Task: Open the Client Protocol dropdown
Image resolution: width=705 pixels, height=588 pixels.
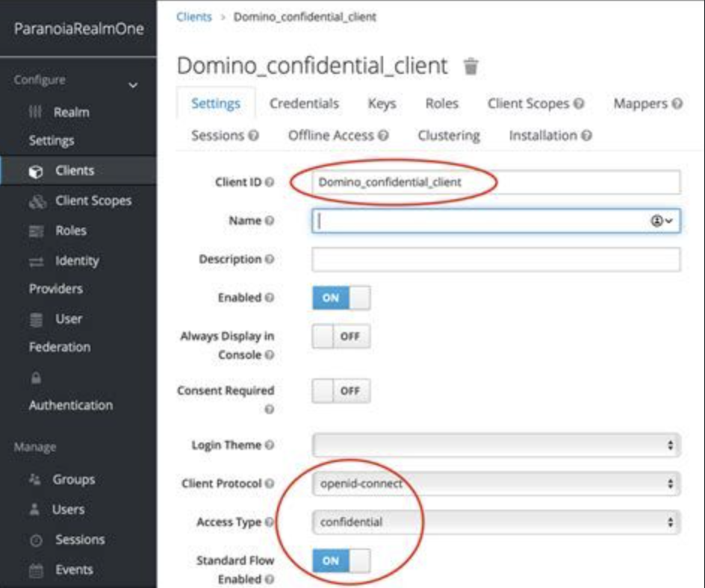Action: (496, 484)
